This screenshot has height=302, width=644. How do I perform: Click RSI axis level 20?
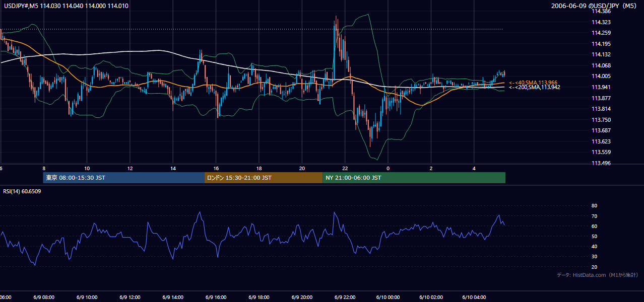pos(594,267)
